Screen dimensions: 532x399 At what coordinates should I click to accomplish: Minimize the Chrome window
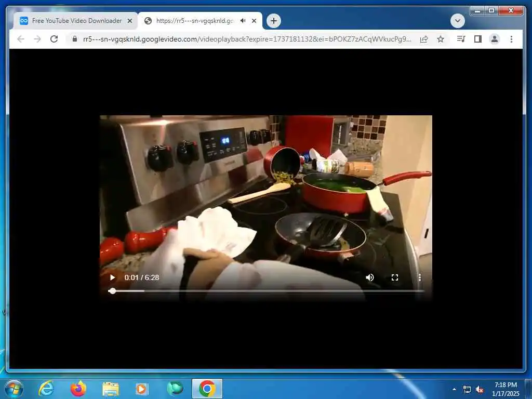(x=477, y=11)
